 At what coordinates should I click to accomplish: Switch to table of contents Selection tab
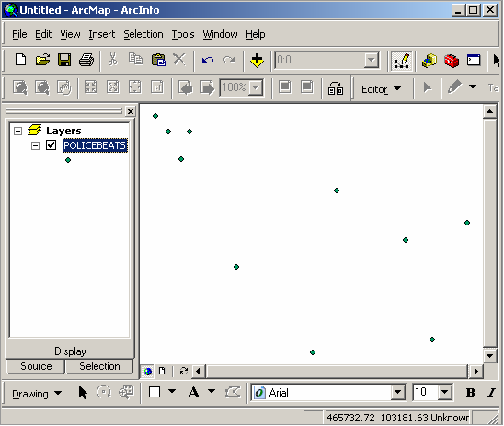(x=99, y=366)
